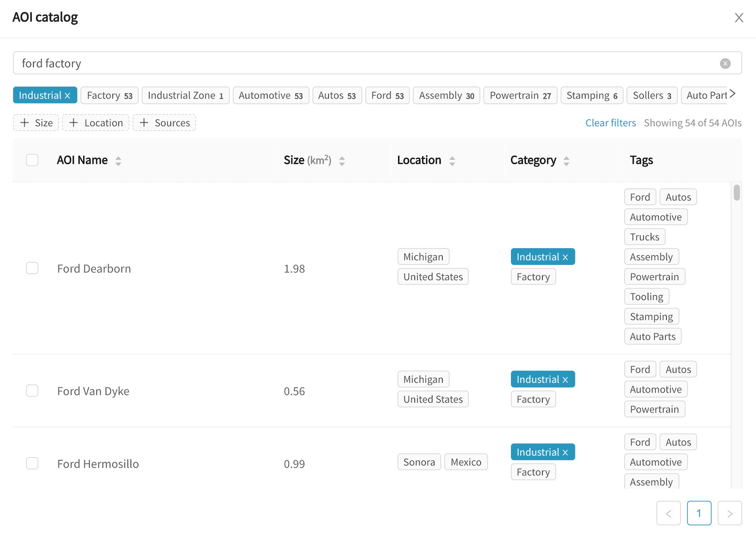756x533 pixels.
Task: Show more filter tags with right chevron
Action: pos(733,93)
